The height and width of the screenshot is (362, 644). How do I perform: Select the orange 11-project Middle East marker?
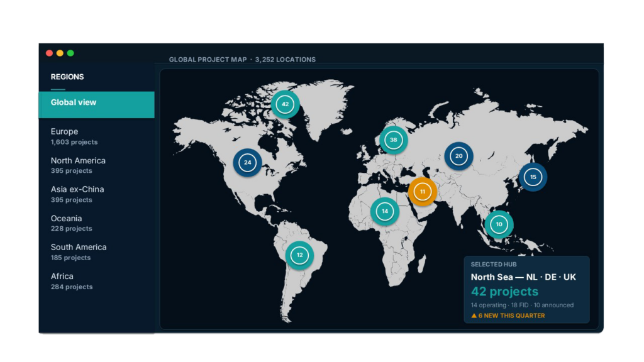point(422,191)
